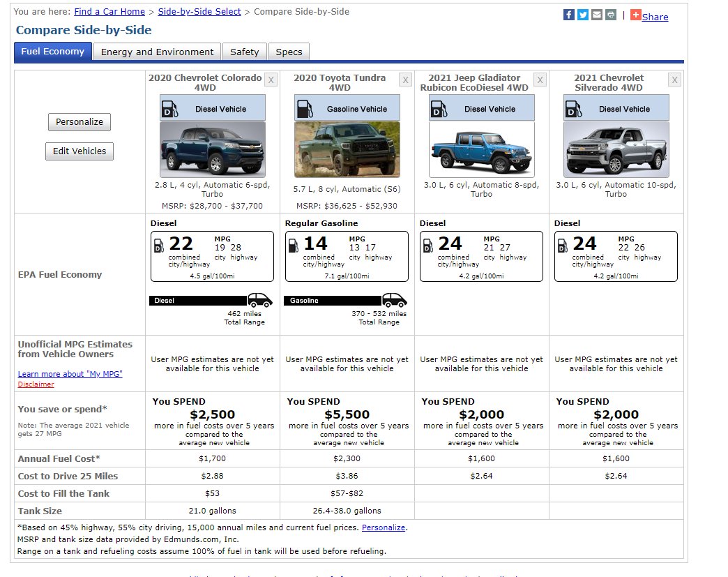This screenshot has width=728, height=577.
Task: Click the EPA Fuel Economy row label
Action: (x=60, y=275)
